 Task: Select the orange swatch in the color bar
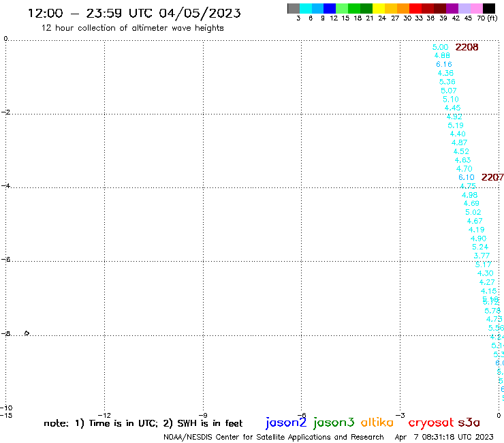403,8
